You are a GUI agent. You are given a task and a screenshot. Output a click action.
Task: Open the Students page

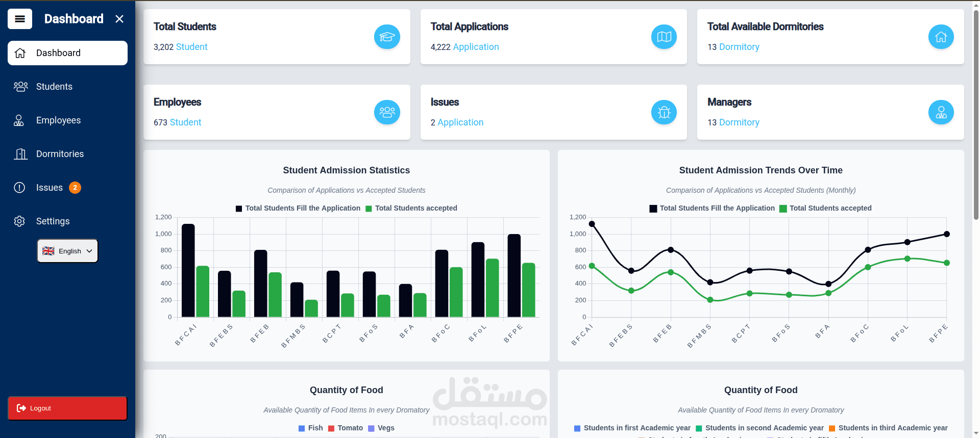click(x=67, y=87)
